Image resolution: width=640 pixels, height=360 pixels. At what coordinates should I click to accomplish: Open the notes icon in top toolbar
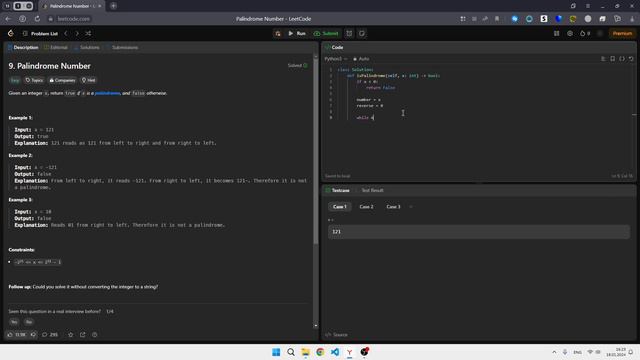(362, 33)
